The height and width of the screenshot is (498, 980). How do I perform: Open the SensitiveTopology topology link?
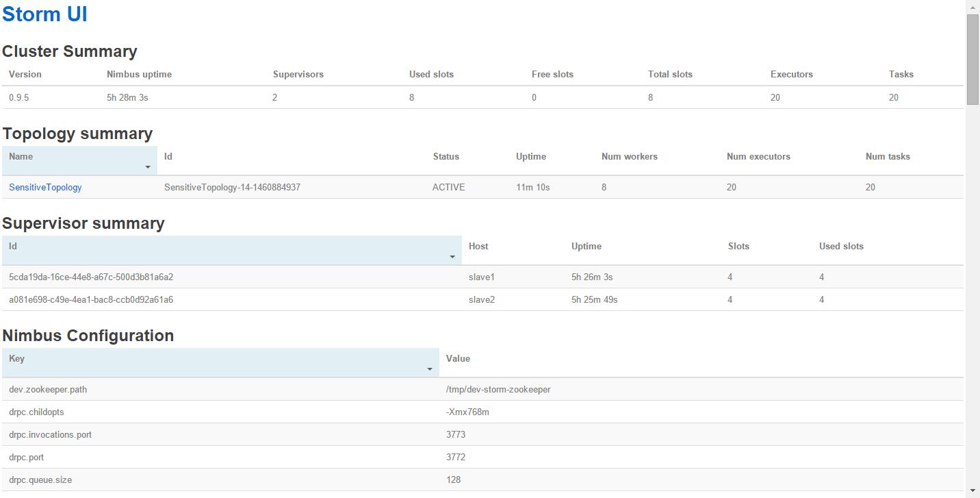[45, 187]
